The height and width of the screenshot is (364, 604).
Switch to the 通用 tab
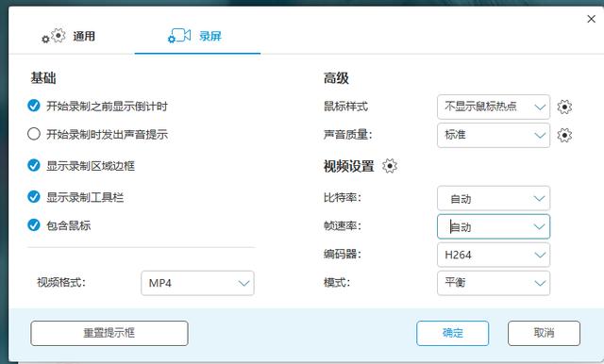69,37
